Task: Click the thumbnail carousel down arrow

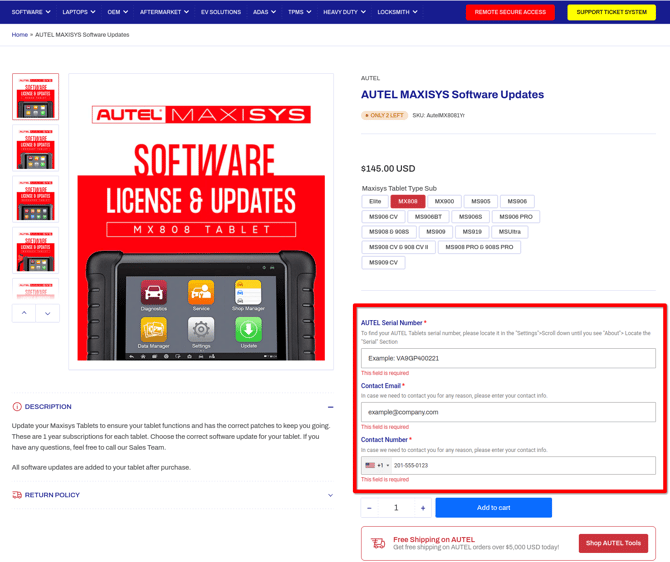Action: (47, 313)
